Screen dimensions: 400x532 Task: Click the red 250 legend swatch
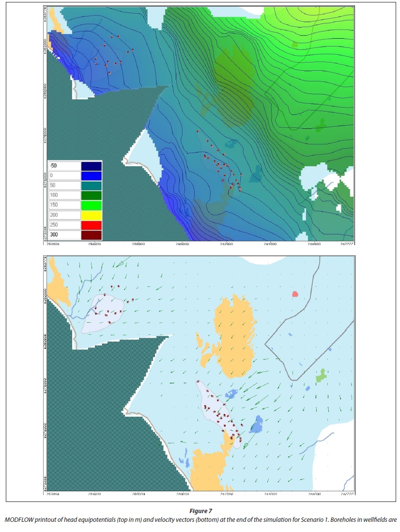point(92,225)
